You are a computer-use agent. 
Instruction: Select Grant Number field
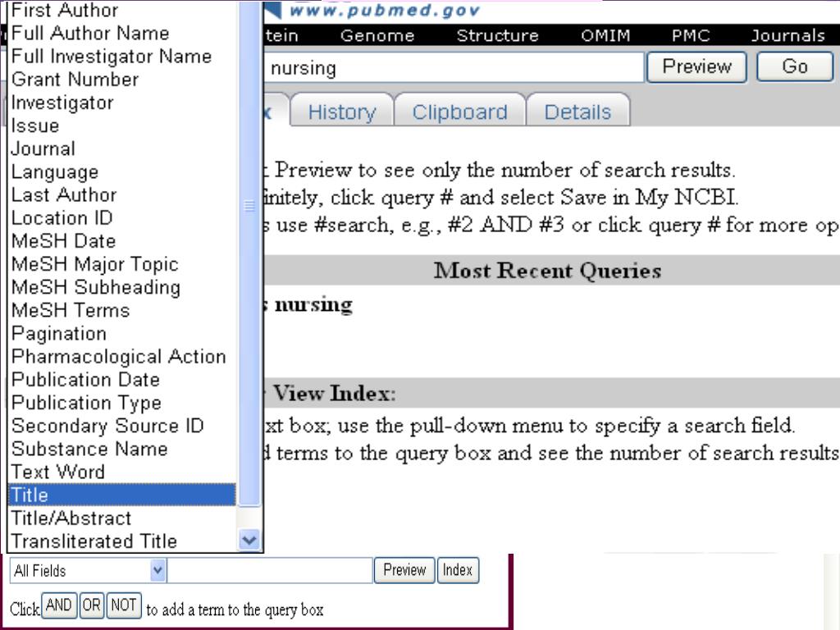[122, 80]
